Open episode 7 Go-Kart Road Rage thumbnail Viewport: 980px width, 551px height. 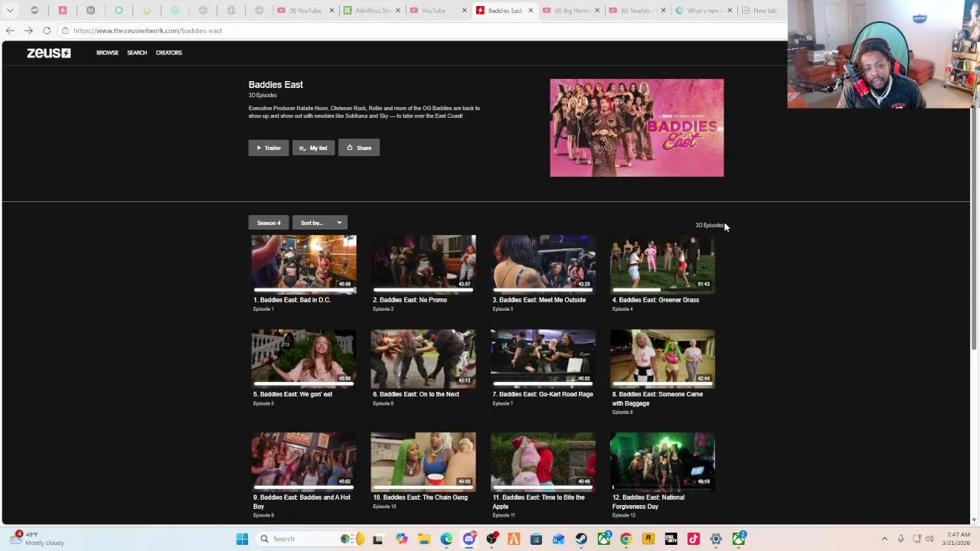point(543,359)
